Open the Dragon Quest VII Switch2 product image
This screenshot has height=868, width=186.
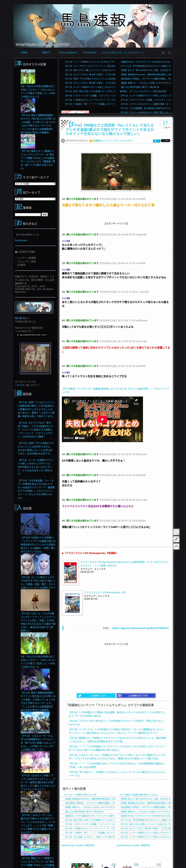pos(70,572)
